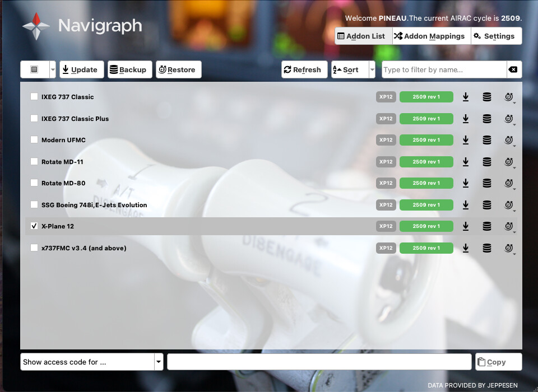The image size is (538, 392).
Task: Check the IXEG 737 Classic checkbox
Action: [34, 96]
